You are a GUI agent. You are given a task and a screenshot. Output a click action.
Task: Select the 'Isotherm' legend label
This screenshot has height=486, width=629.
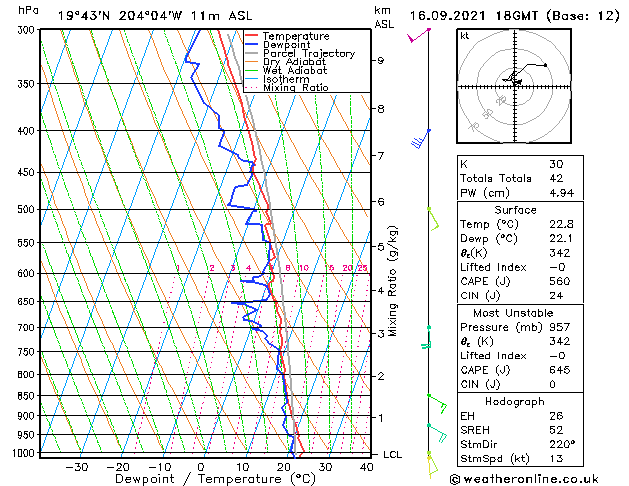click(286, 79)
